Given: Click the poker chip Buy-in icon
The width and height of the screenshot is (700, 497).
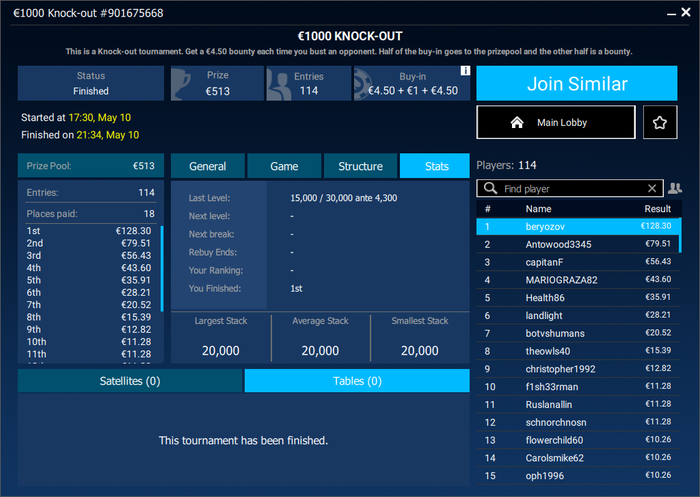Looking at the screenshot, I should tap(363, 84).
